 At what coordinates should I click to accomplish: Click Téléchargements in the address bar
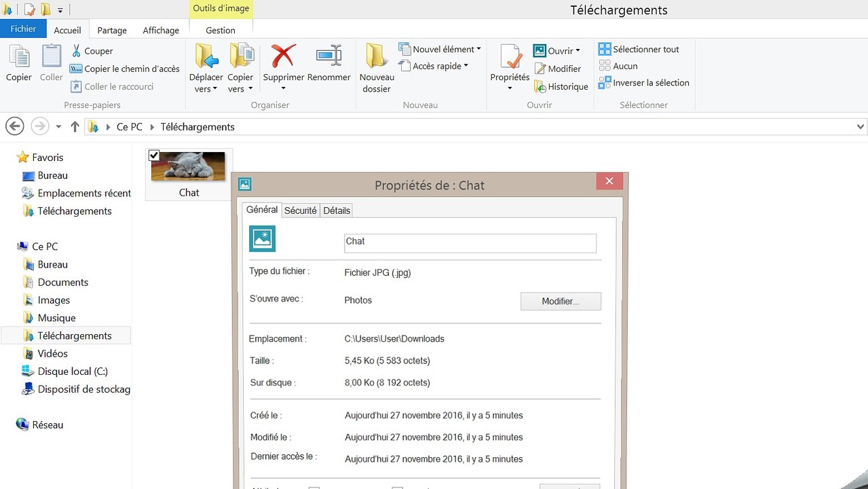click(x=197, y=127)
